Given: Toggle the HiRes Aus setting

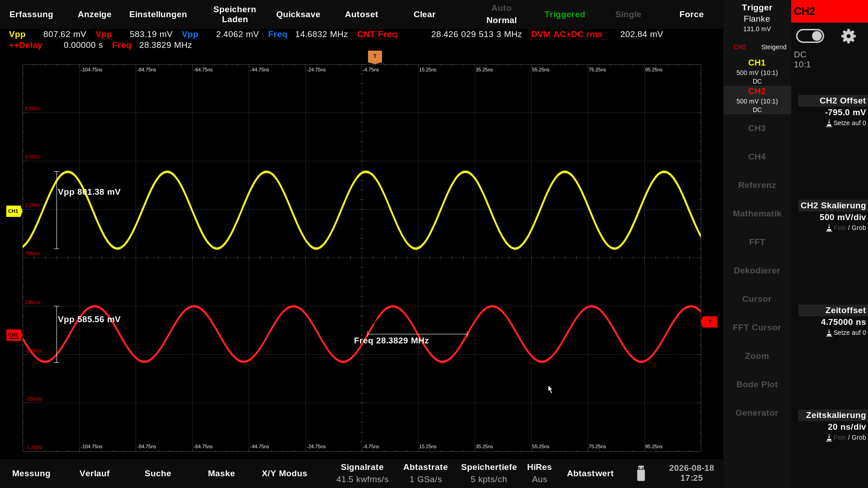Looking at the screenshot, I should 539,473.
